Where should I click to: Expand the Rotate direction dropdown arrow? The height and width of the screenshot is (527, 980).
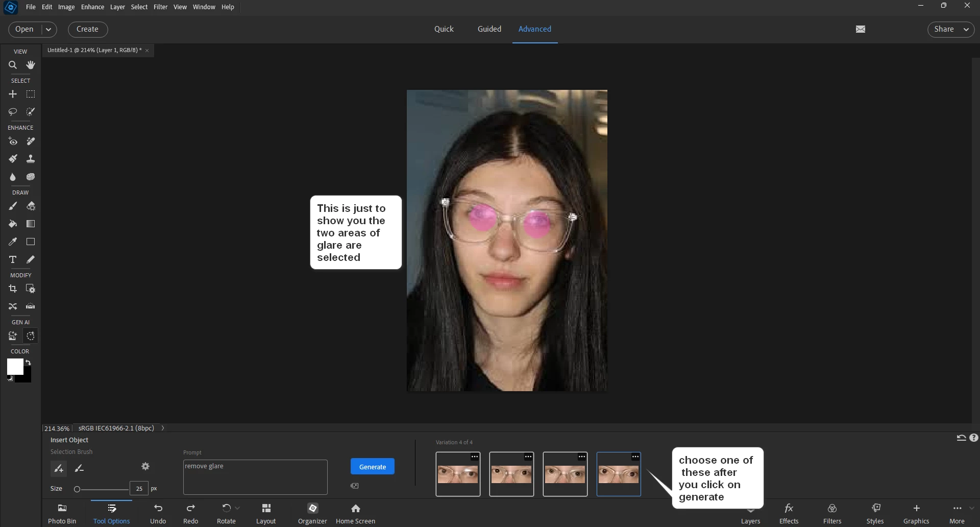237,508
